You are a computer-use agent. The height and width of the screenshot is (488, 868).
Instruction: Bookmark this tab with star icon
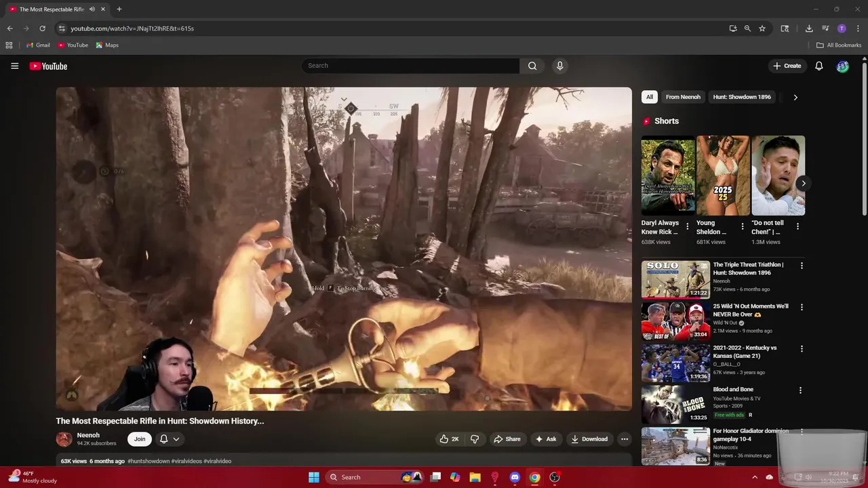[x=762, y=28]
